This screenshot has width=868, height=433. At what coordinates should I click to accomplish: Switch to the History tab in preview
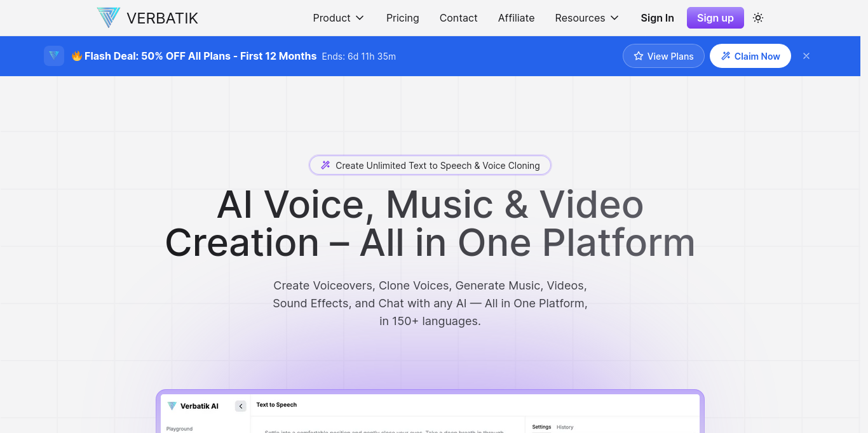click(565, 427)
